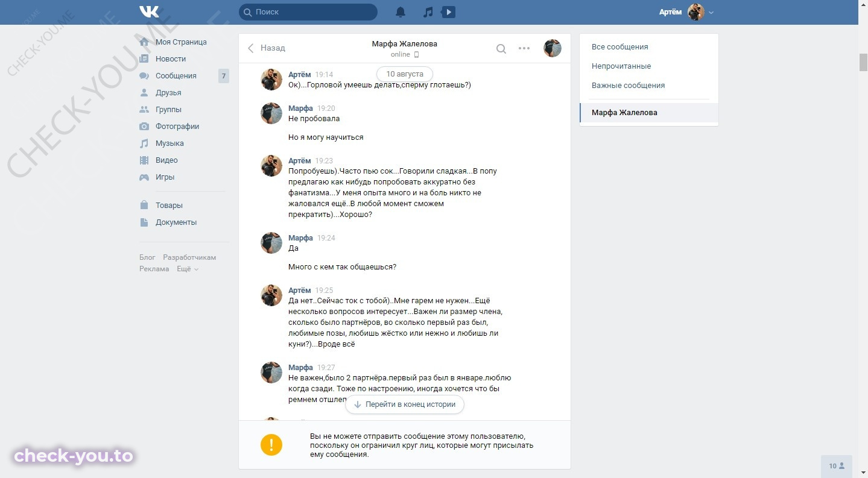Screen dimensions: 868x478
Task: Click the person icon beside Друзья
Action: (144, 93)
